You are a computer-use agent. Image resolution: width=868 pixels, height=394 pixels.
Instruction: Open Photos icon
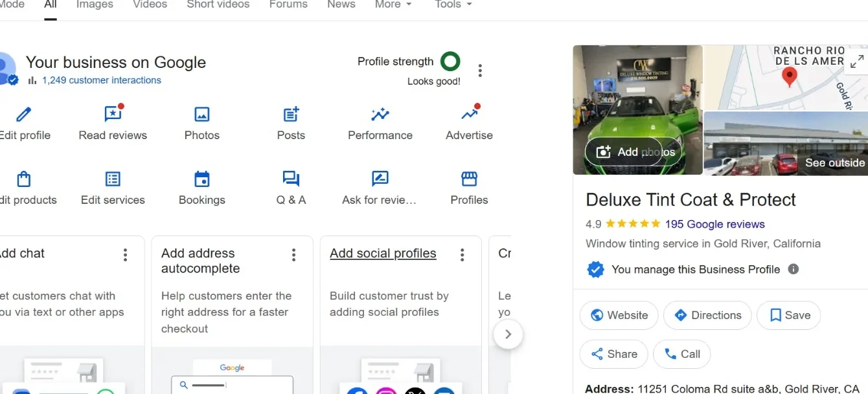202,115
